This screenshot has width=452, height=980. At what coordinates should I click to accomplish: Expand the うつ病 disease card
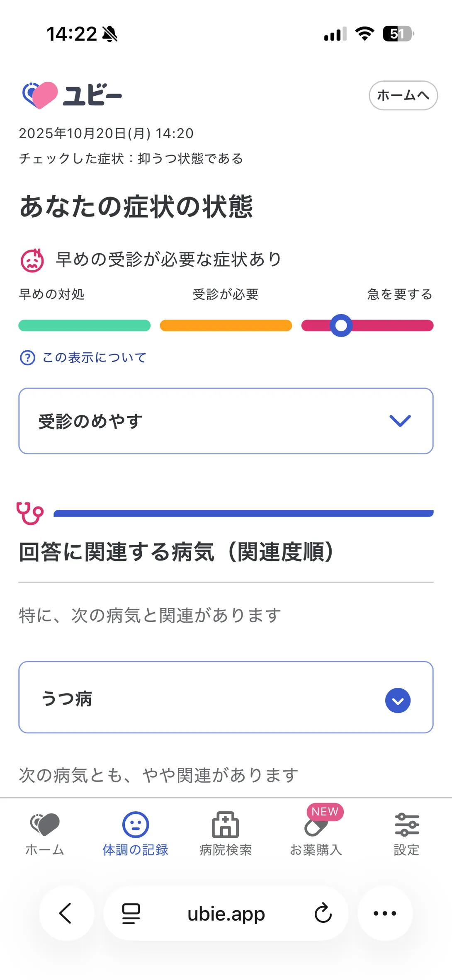(226, 697)
